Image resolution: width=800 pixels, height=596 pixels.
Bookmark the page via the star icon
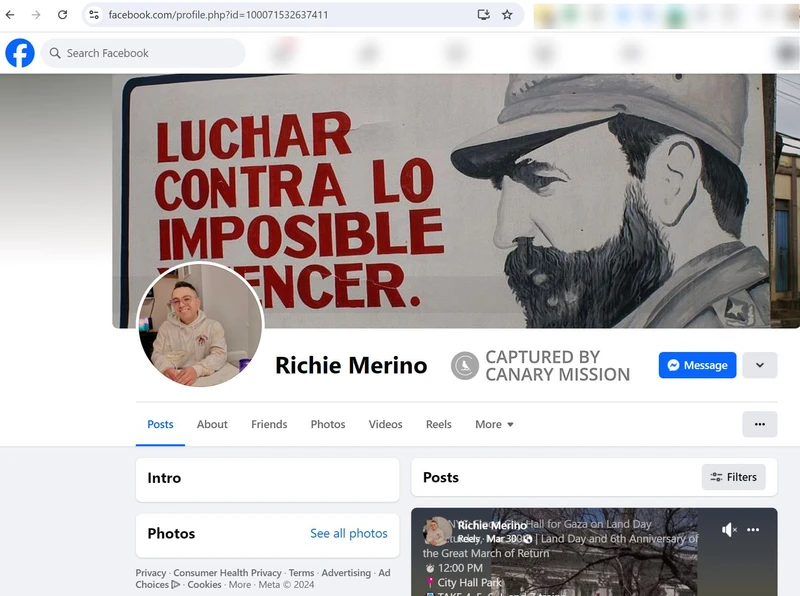click(506, 15)
